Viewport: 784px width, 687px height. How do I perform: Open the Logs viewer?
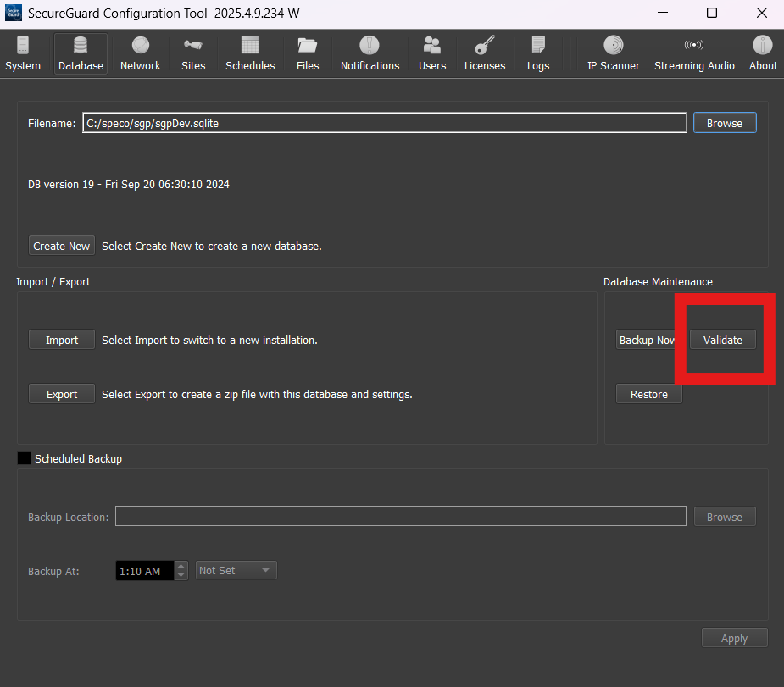[537, 53]
